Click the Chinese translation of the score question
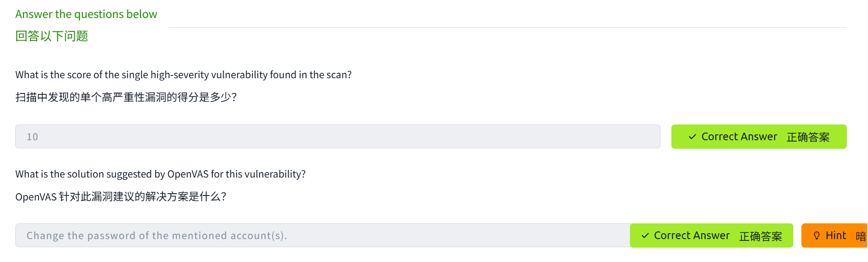Screen dimensions: 868x262 coord(126,97)
